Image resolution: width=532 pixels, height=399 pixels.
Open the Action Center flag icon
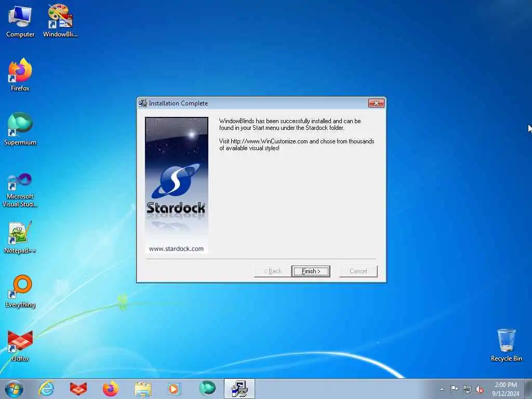point(454,389)
